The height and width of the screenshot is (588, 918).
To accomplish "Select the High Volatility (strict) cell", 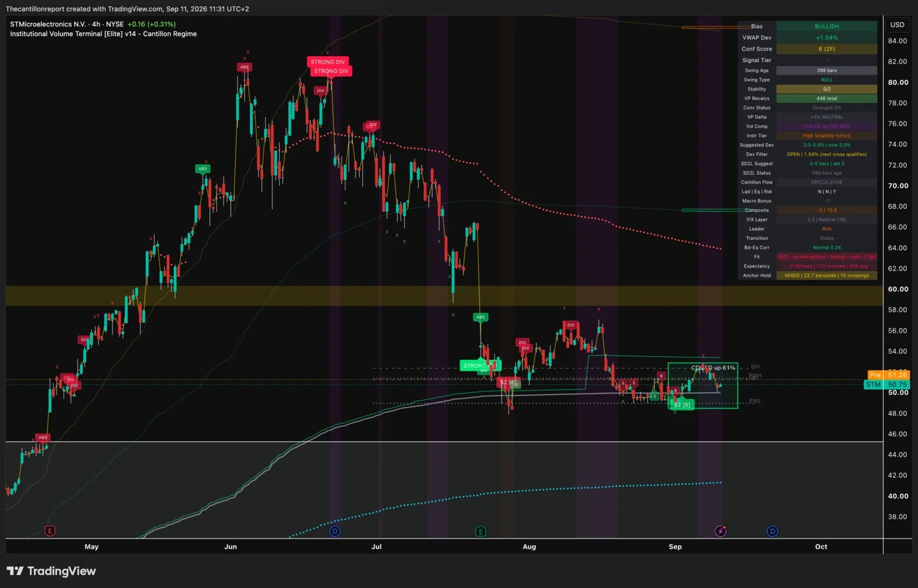I will coord(827,136).
